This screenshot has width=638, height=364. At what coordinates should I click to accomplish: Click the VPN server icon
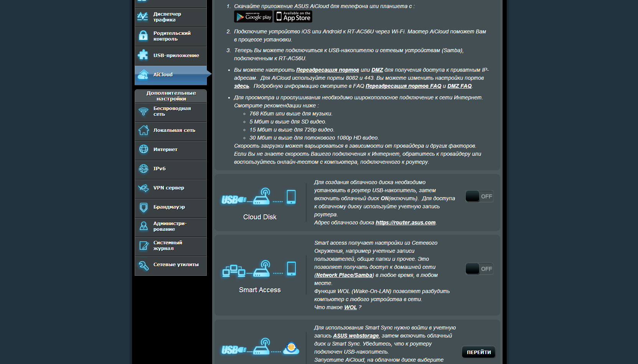(x=143, y=188)
